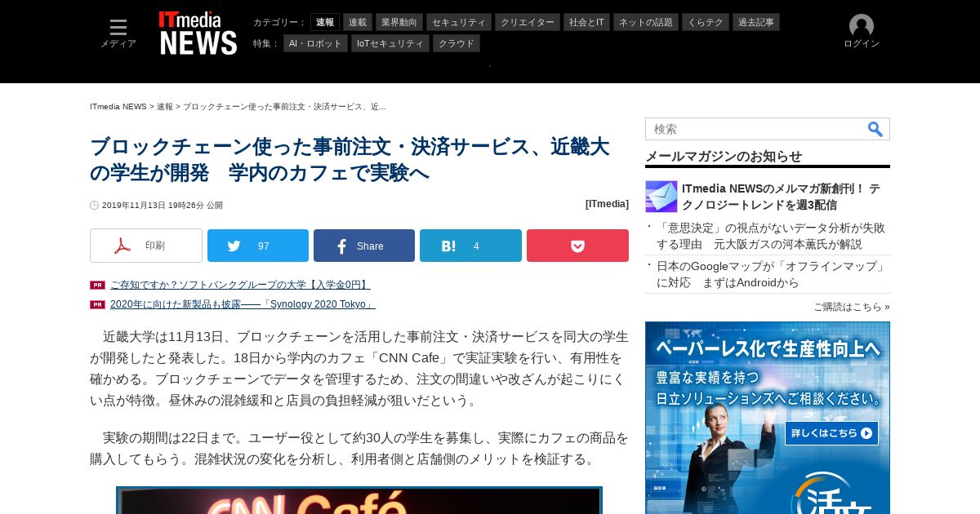Open the くらテク category
This screenshot has width=980, height=514.
[x=706, y=22]
